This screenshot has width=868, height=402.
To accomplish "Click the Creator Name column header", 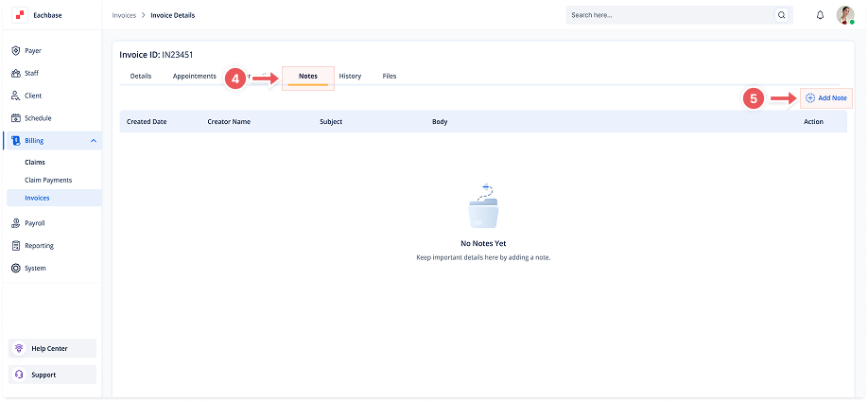I will pyautogui.click(x=229, y=121).
